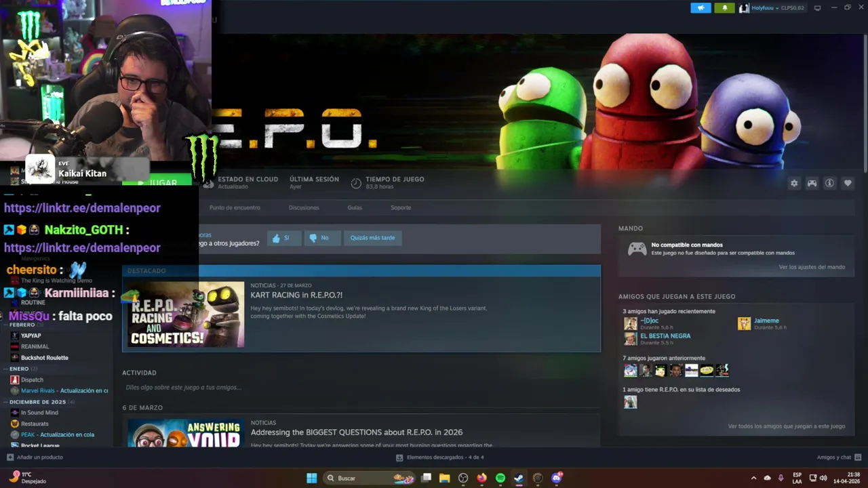Open OBS Studio from taskbar

(463, 478)
